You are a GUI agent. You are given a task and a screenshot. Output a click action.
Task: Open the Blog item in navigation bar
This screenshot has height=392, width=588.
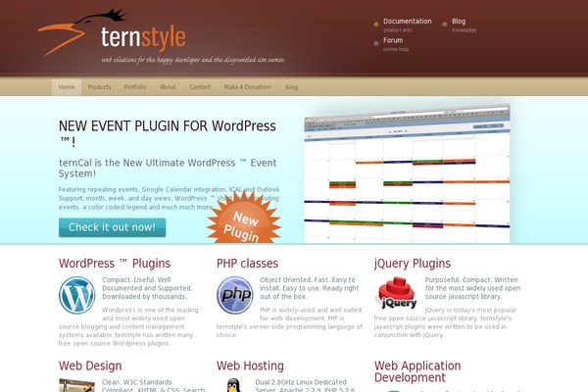click(x=291, y=87)
